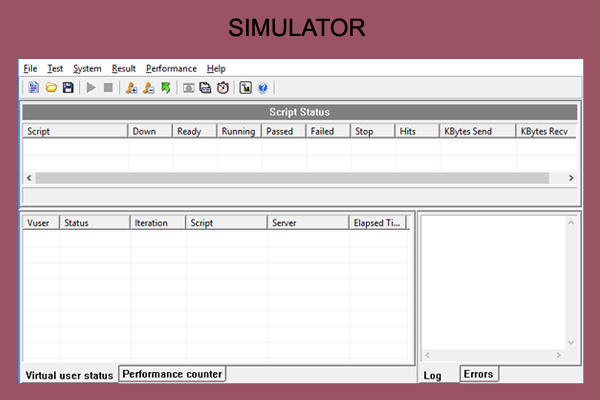Open the Result menu
The height and width of the screenshot is (400, 600).
tap(124, 68)
